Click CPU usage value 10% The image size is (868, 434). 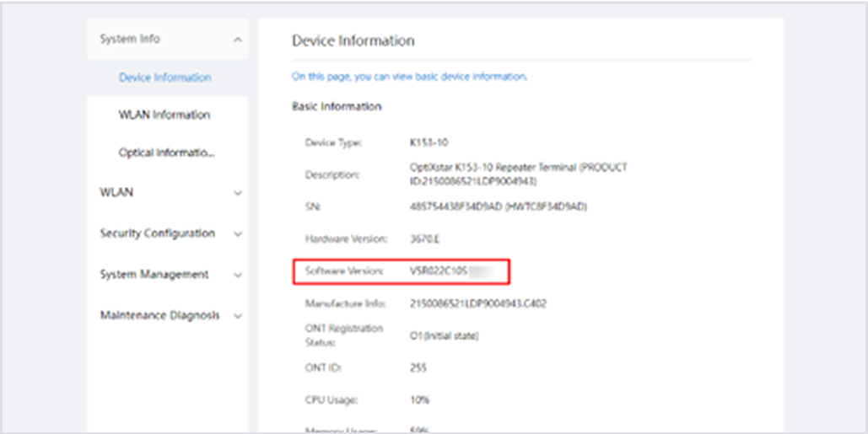pyautogui.click(x=419, y=399)
